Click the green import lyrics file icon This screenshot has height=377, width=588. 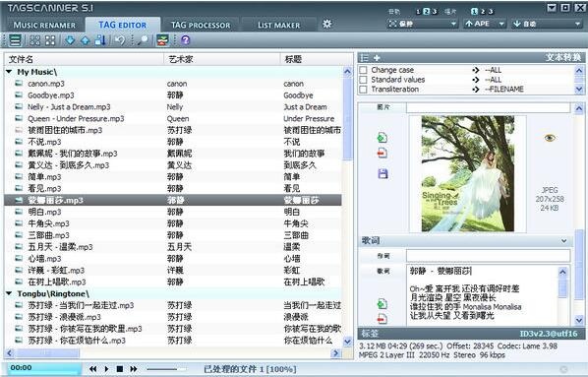pyautogui.click(x=382, y=304)
